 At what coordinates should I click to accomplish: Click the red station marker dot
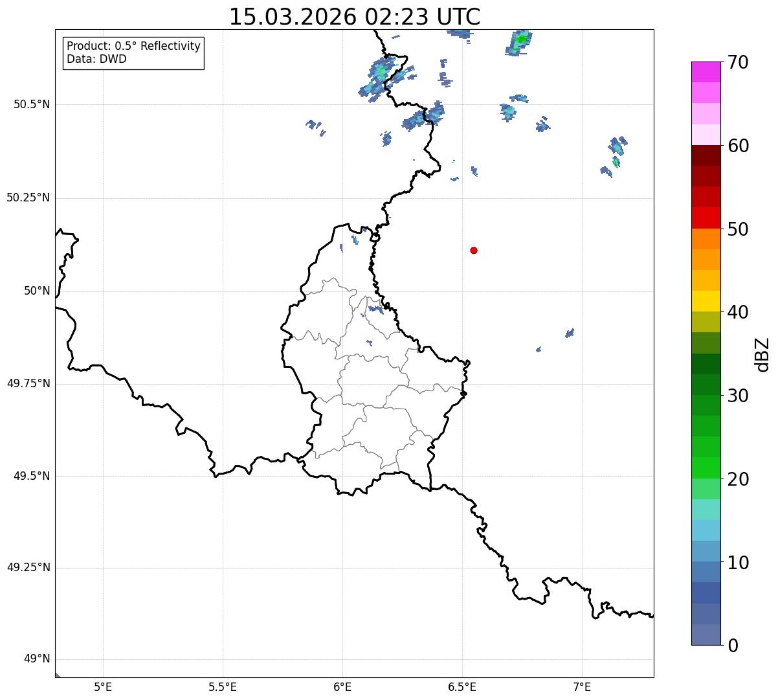point(474,250)
